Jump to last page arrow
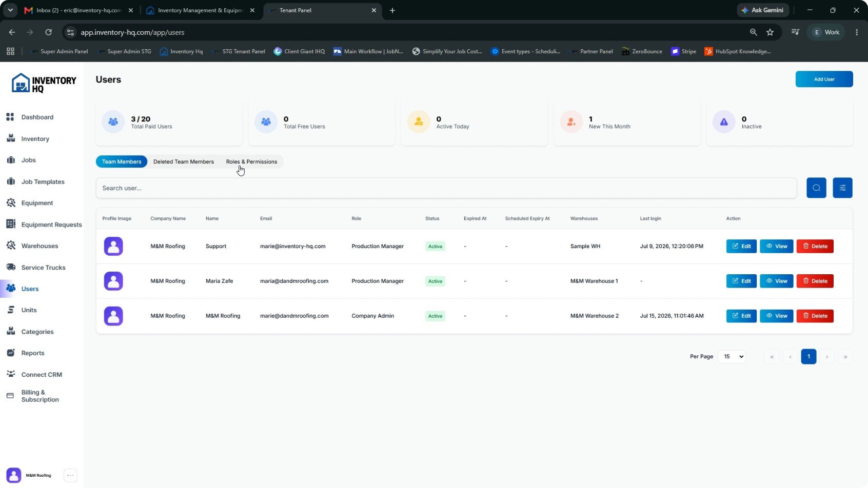This screenshot has height=488, width=868. pyautogui.click(x=845, y=356)
